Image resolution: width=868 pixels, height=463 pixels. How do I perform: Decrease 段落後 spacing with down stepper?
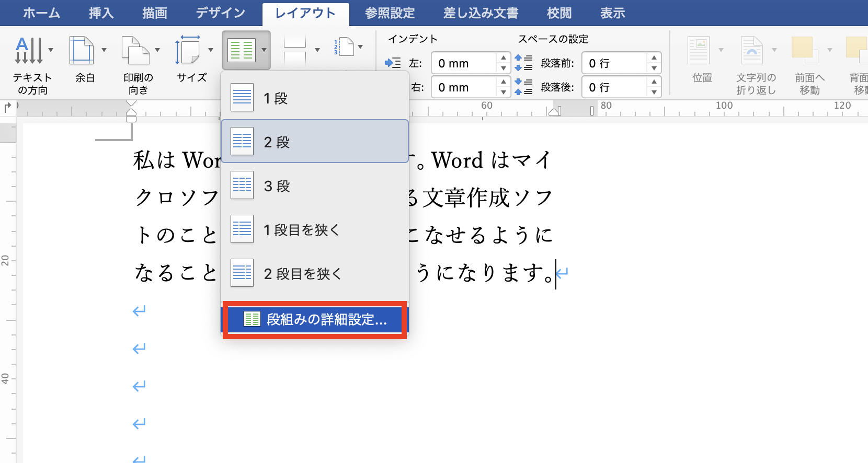654,92
